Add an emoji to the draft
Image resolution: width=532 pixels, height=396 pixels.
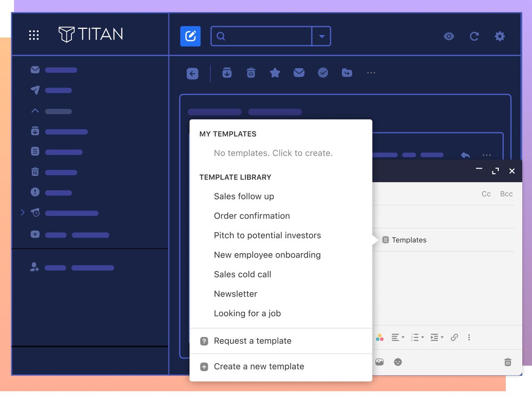tap(398, 362)
